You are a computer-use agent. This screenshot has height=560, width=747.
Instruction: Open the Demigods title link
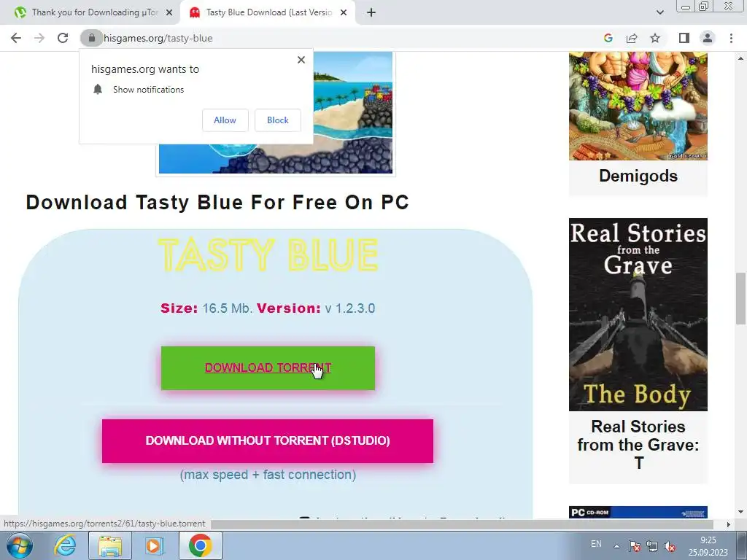click(638, 176)
